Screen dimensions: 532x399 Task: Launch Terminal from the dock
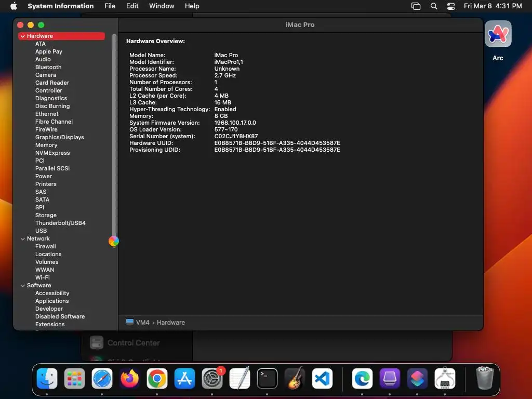tap(267, 378)
